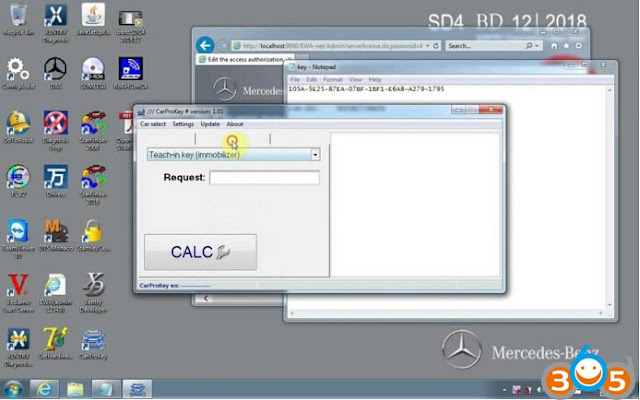
Task: Open the XENTRY Diagnosis SIM desktop icon
Action: coord(18,347)
